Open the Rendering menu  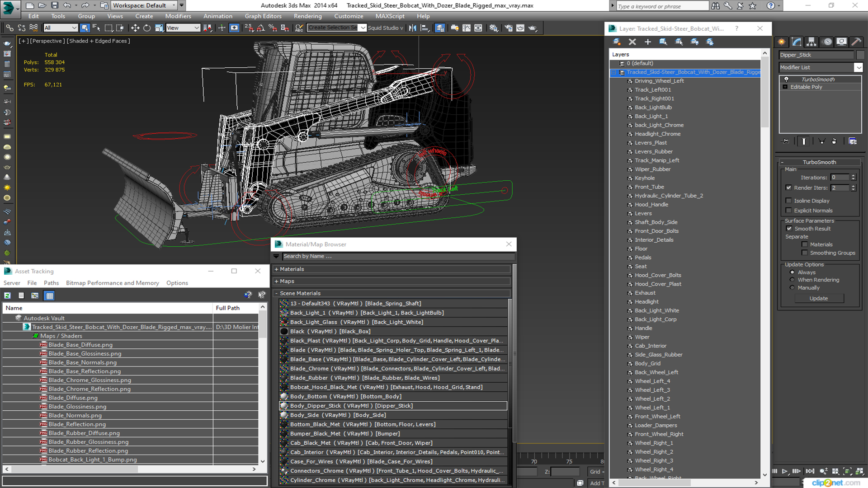coord(307,16)
